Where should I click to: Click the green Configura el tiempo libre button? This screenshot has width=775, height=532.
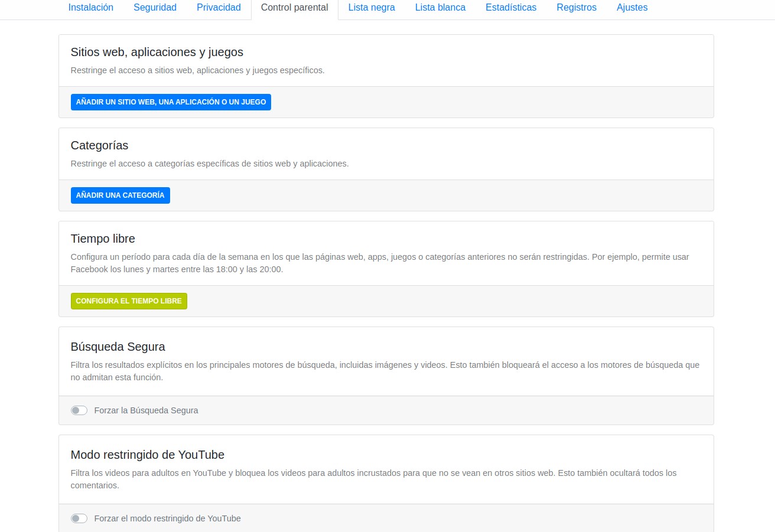pos(129,301)
